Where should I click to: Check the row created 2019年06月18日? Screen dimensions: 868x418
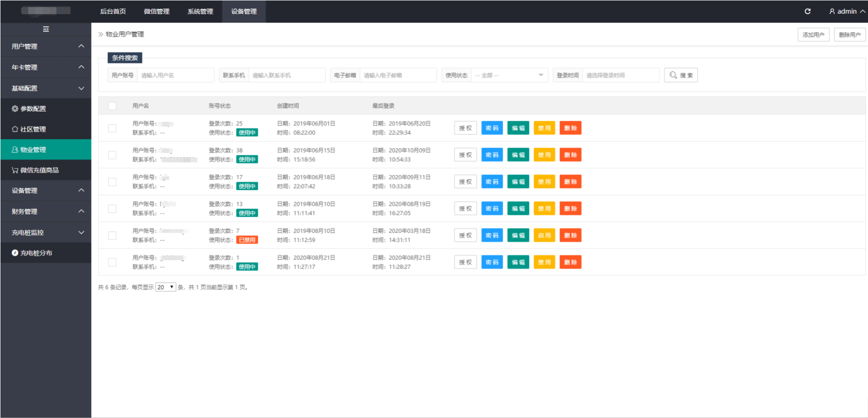[x=112, y=182]
